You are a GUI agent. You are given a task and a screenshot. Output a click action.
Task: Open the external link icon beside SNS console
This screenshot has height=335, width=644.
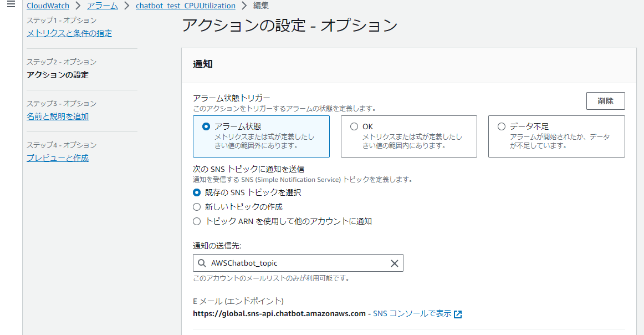[x=458, y=314]
